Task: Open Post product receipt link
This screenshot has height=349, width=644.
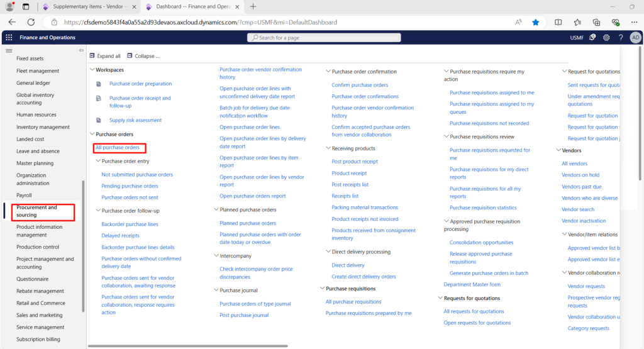Action: pos(355,162)
